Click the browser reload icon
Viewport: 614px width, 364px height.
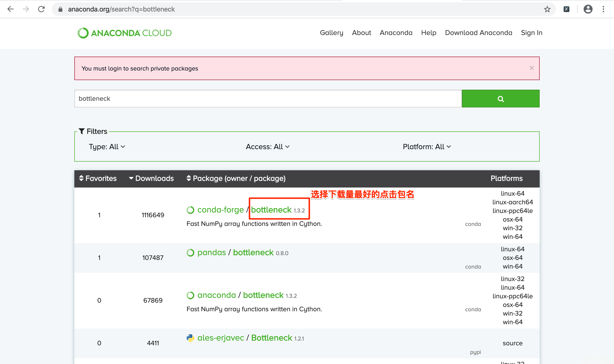(41, 9)
